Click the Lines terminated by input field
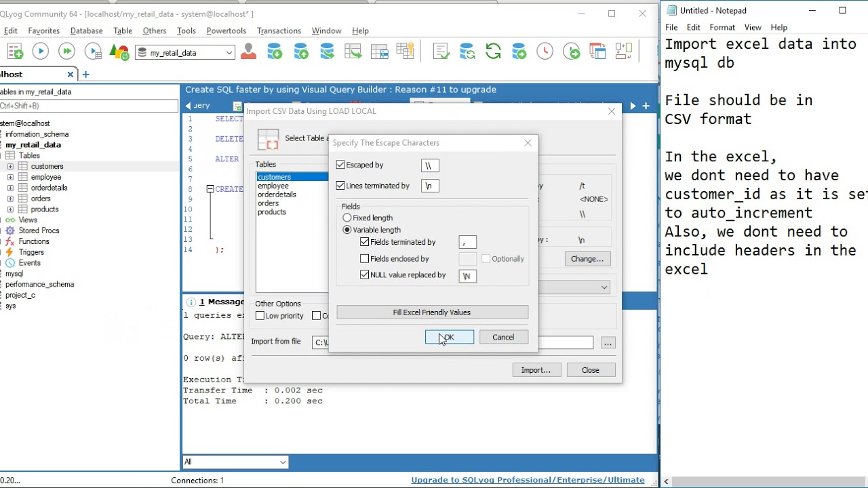Viewport: 868px width, 488px height. (430, 186)
